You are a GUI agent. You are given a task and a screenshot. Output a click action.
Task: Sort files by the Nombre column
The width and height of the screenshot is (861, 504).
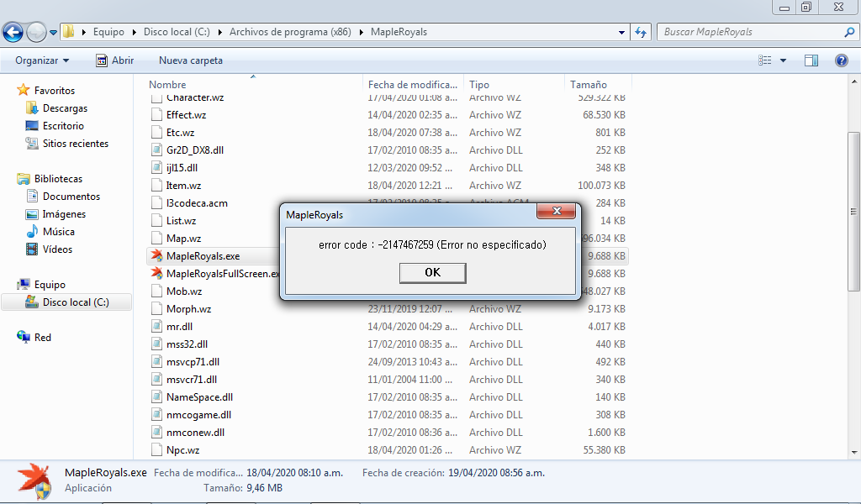168,85
